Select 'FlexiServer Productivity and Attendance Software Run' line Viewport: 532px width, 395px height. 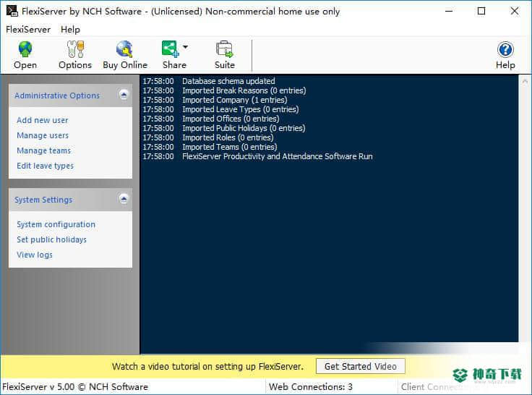277,156
